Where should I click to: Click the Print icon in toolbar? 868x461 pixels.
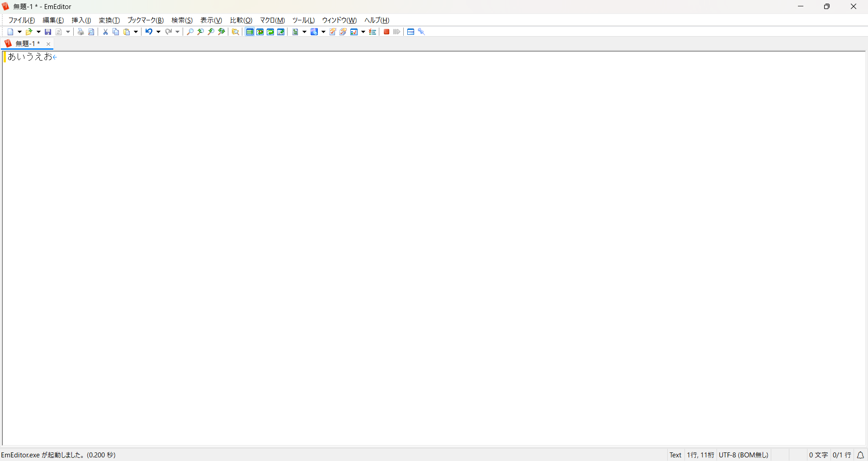80,32
